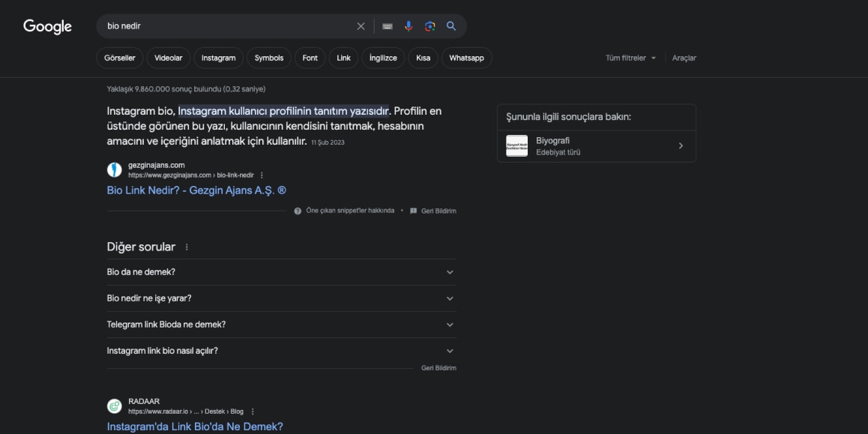Open the Biyografi Edebiyat türü suggestion
This screenshot has width=868, height=434.
597,146
